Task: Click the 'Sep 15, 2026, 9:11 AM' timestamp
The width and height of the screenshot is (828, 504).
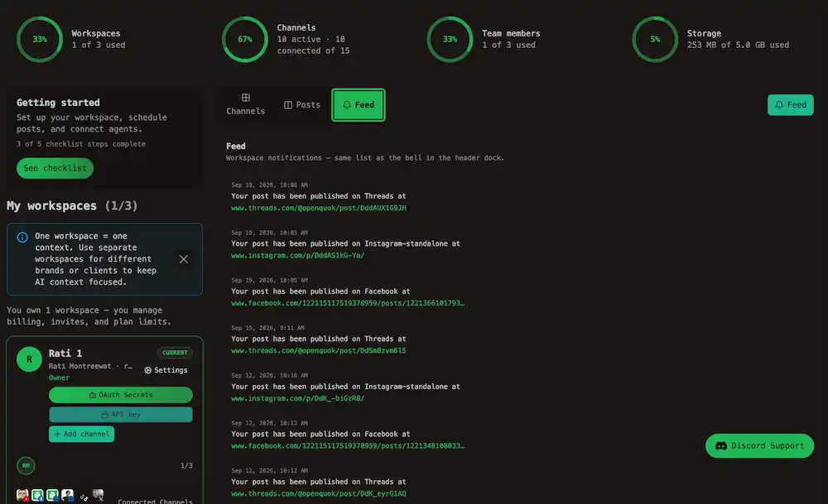Action: point(267,329)
